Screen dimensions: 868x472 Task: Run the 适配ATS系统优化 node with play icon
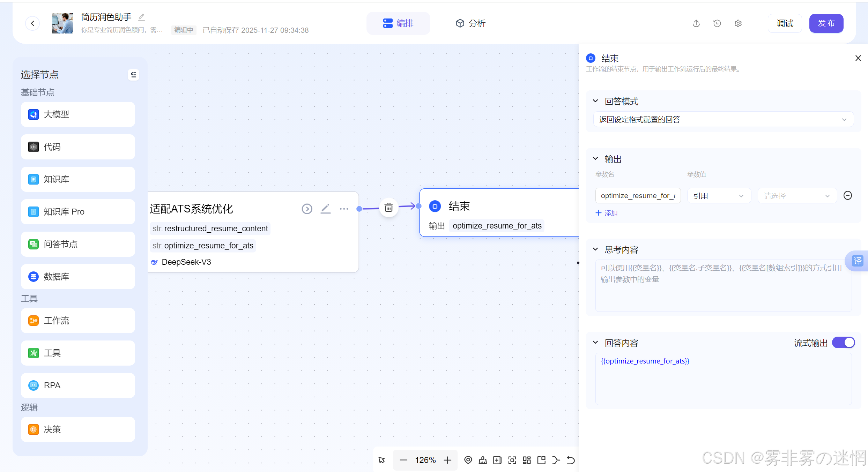pos(307,209)
